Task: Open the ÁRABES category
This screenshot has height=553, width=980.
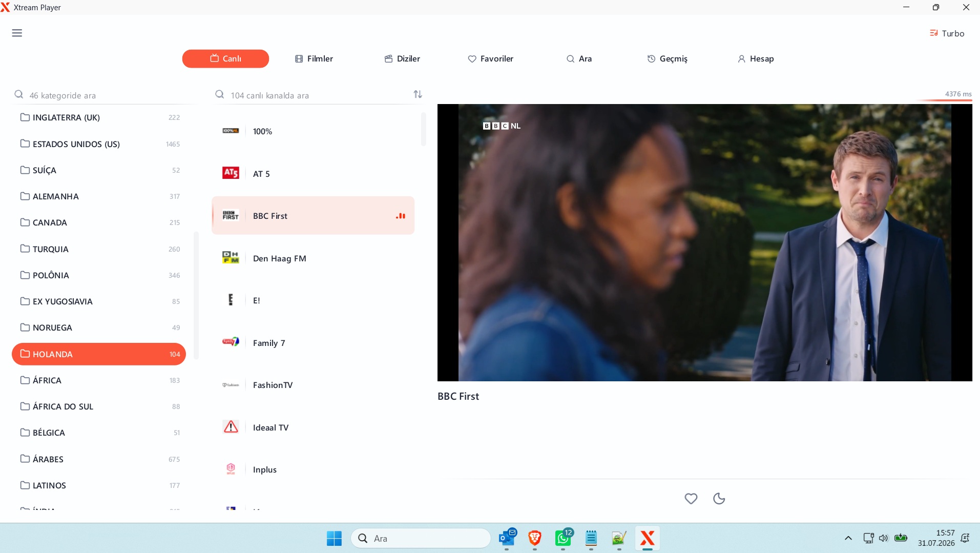Action: [99, 459]
